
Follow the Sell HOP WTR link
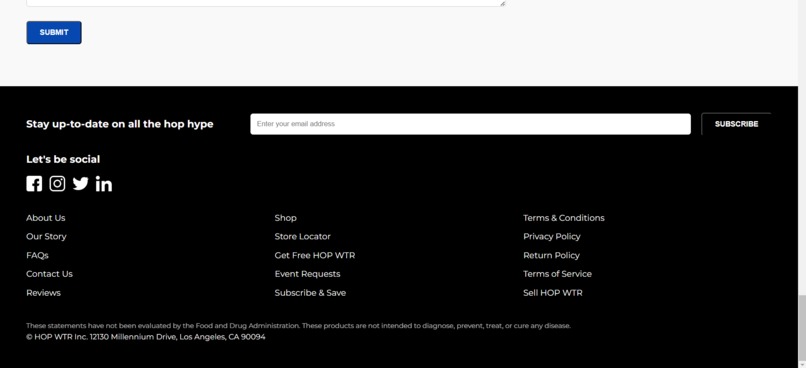click(553, 293)
